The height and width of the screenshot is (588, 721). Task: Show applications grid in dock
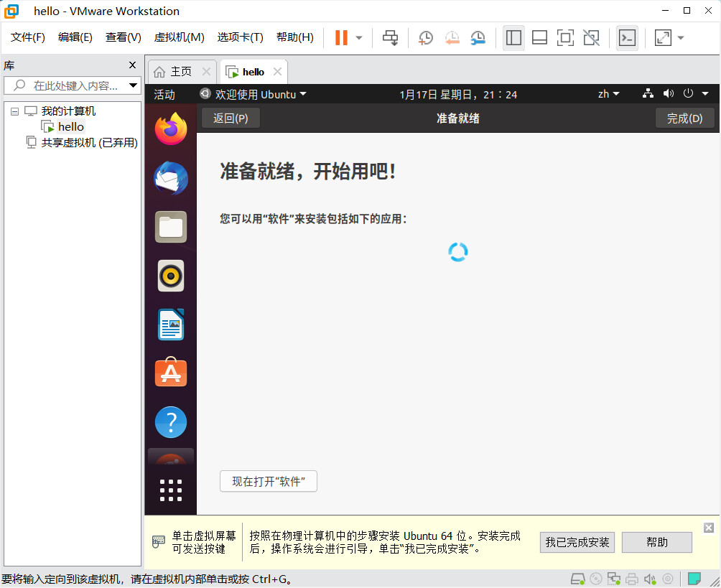click(171, 490)
